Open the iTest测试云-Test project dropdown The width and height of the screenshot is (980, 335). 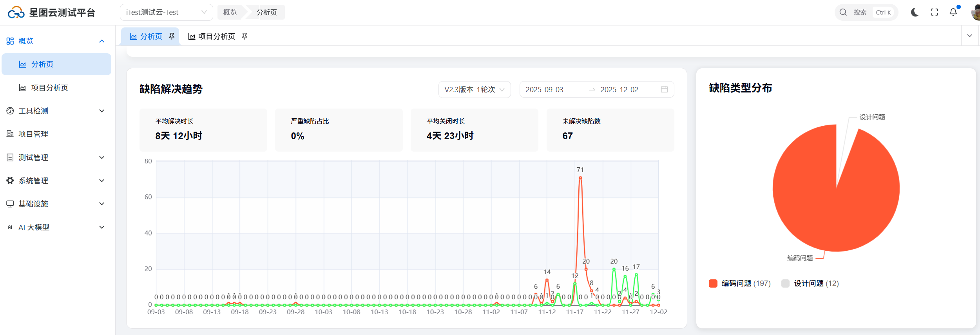166,13
